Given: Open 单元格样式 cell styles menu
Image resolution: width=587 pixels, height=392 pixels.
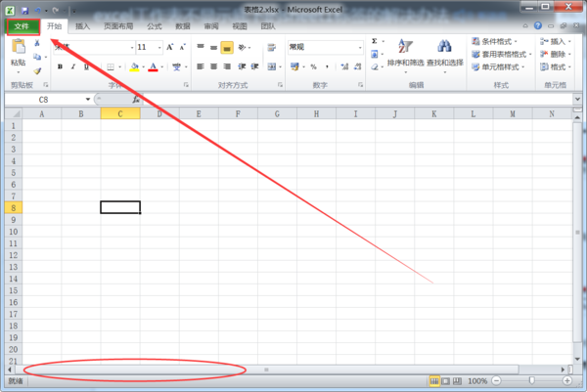Looking at the screenshot, I should [x=498, y=66].
